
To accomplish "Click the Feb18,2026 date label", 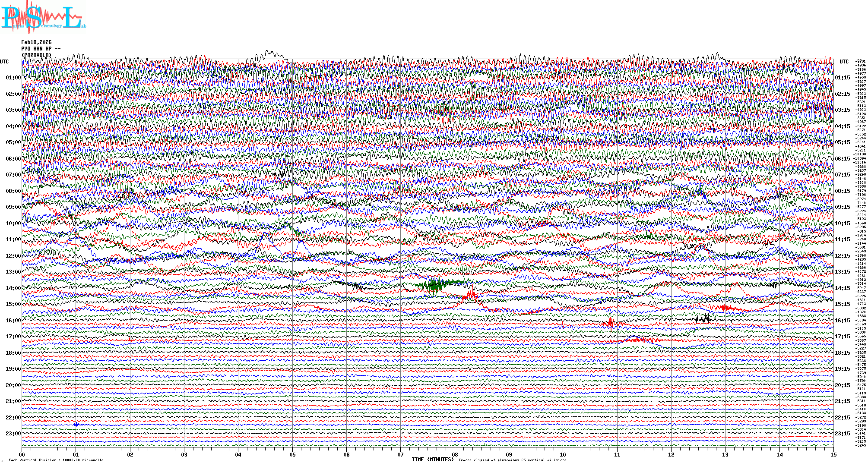I will (36, 42).
